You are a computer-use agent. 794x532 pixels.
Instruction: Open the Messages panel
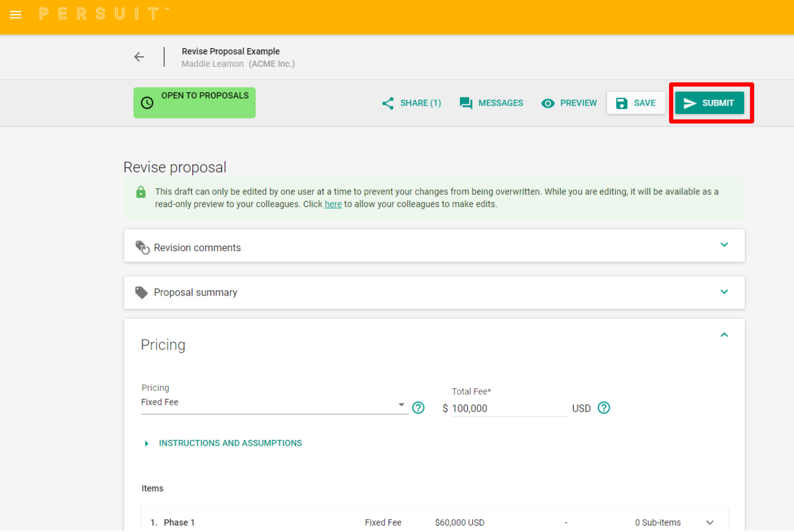tap(491, 103)
